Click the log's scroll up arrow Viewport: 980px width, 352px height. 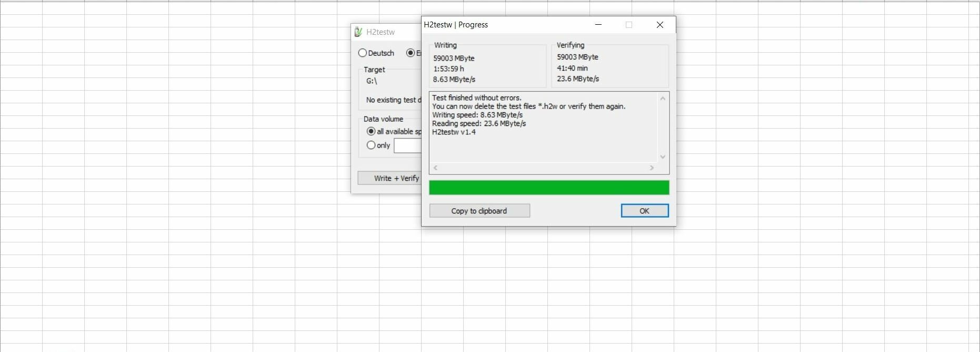[663, 99]
